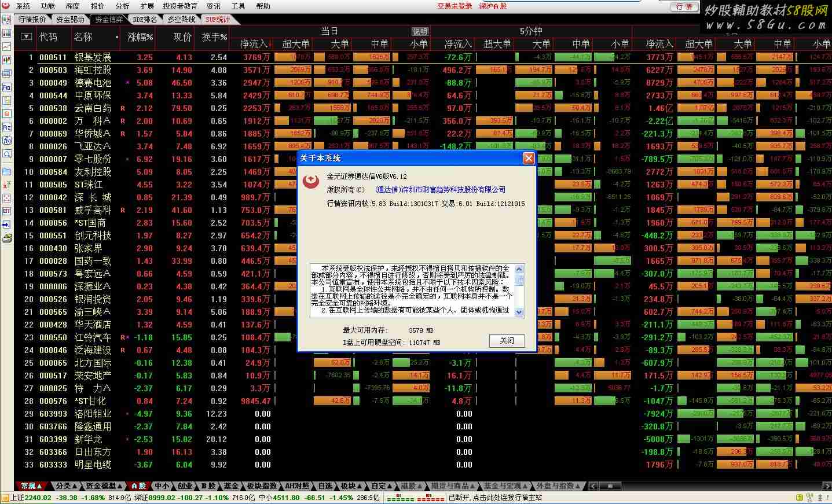Switch to the 资金驱动 tab
Viewport: 832px width, 504px height.
(x=71, y=19)
